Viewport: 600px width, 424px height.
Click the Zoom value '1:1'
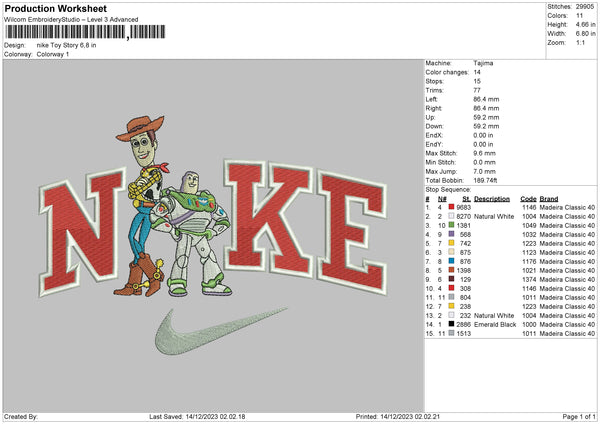pos(580,42)
